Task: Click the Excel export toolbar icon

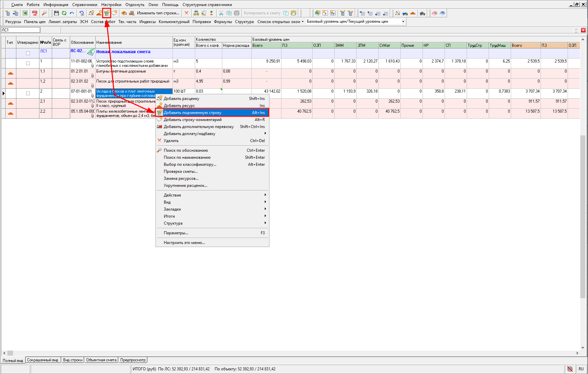Action: pos(25,13)
